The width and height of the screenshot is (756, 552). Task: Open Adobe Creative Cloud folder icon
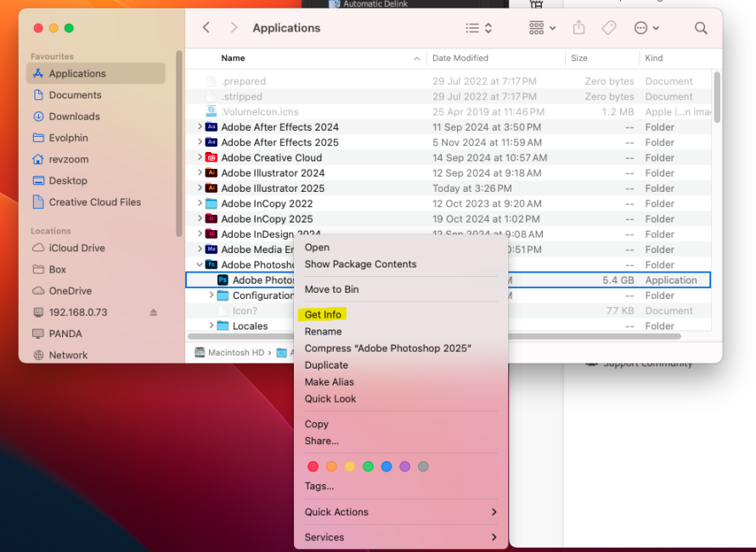pos(212,158)
